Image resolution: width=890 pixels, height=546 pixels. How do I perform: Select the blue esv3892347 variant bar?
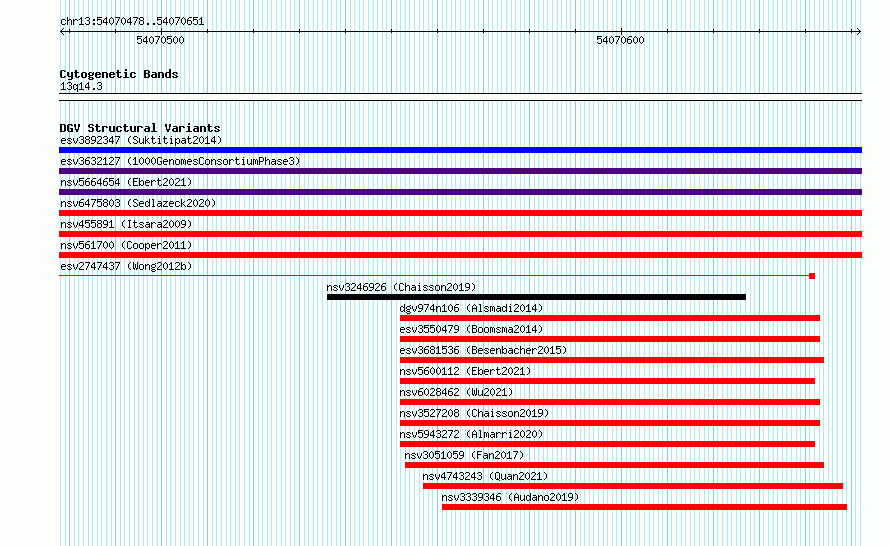click(460, 150)
